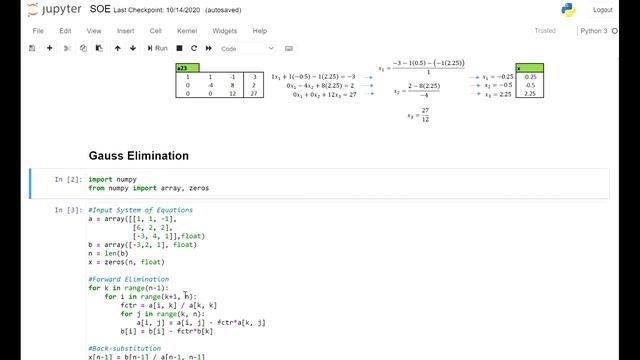This screenshot has height=360, width=640.
Task: Insert a cell below with plus icon
Action: [49, 48]
